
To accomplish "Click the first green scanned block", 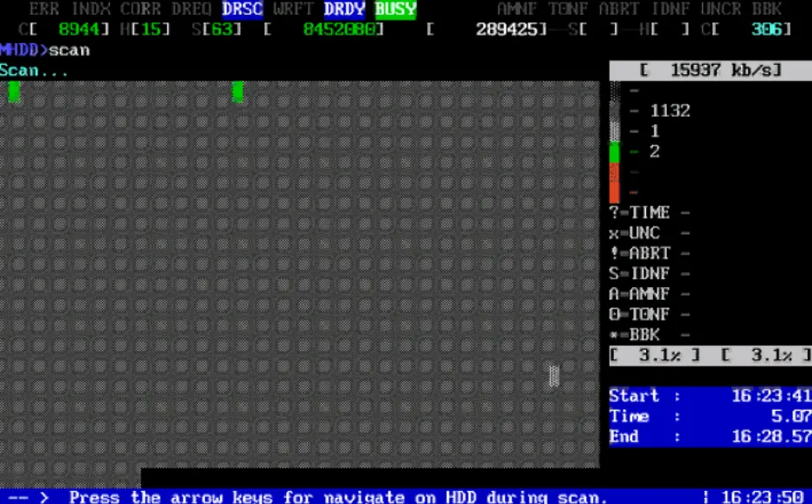I will (x=14, y=92).
